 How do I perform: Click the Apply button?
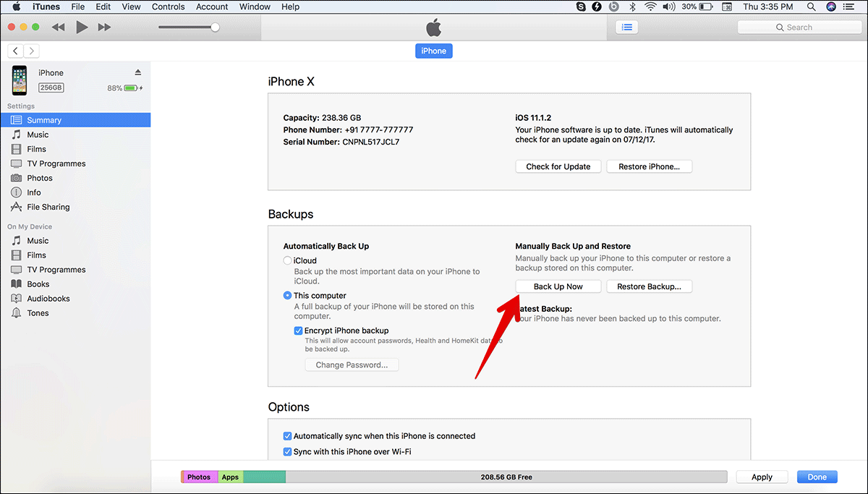pyautogui.click(x=762, y=477)
